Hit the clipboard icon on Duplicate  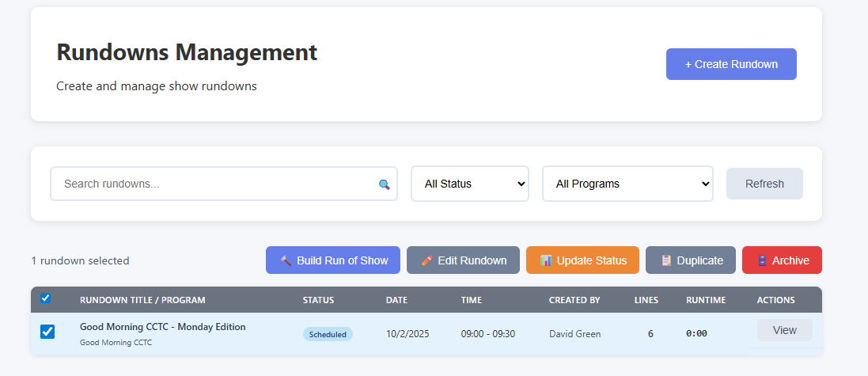click(666, 260)
